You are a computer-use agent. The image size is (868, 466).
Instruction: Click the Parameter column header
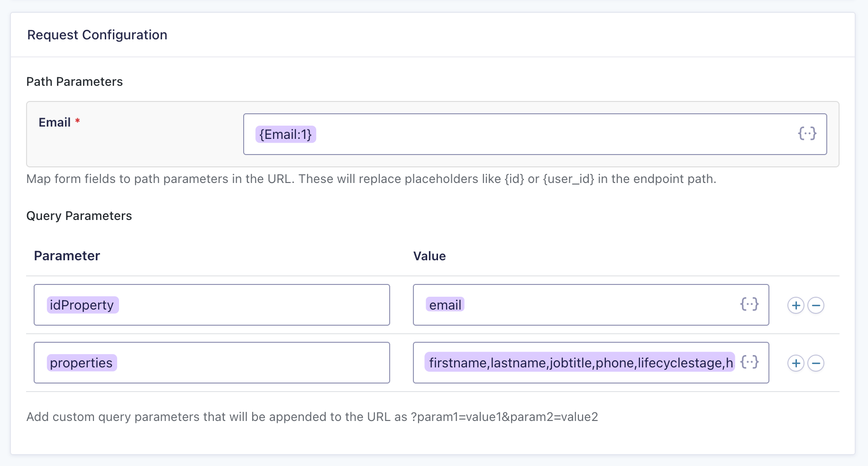tap(67, 256)
